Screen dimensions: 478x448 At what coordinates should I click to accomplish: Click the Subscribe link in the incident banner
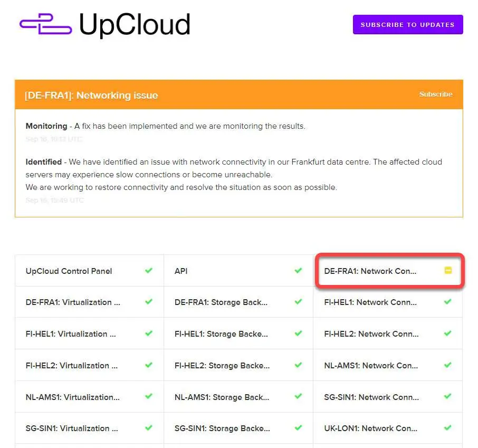(x=436, y=94)
